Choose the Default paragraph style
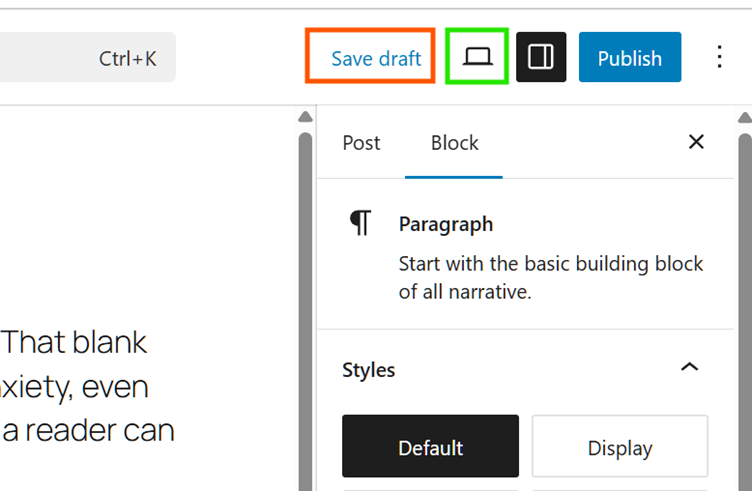Viewport: 752px width, 491px height. point(430,447)
